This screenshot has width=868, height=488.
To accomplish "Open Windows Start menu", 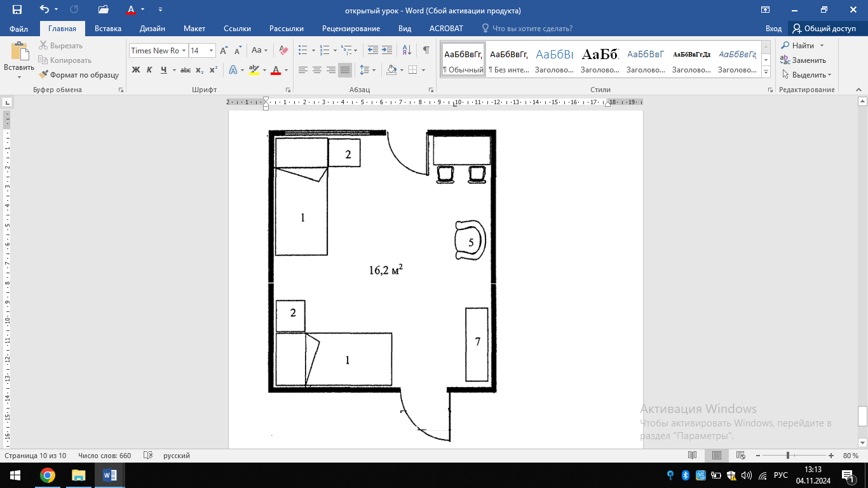I will point(15,475).
